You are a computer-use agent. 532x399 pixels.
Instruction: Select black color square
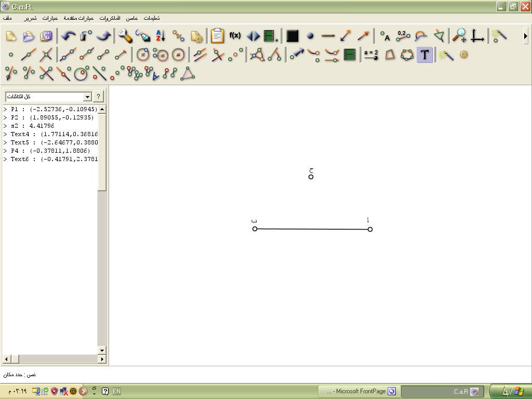[292, 36]
